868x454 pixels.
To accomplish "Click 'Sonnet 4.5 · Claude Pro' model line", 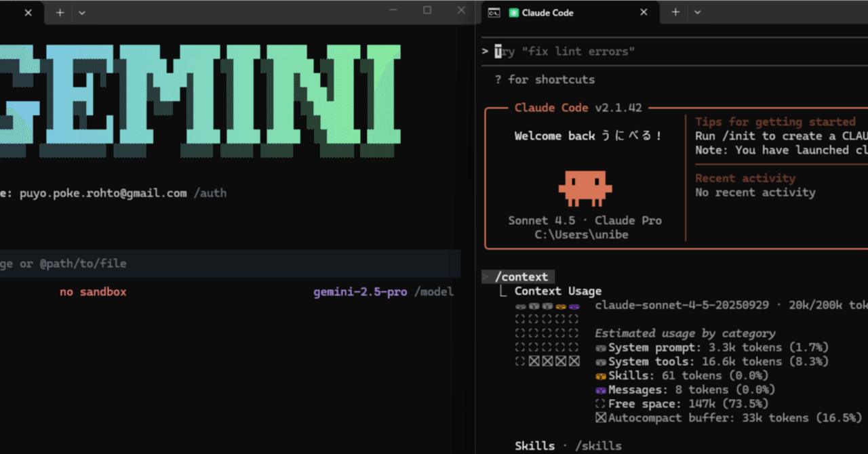I will click(585, 221).
